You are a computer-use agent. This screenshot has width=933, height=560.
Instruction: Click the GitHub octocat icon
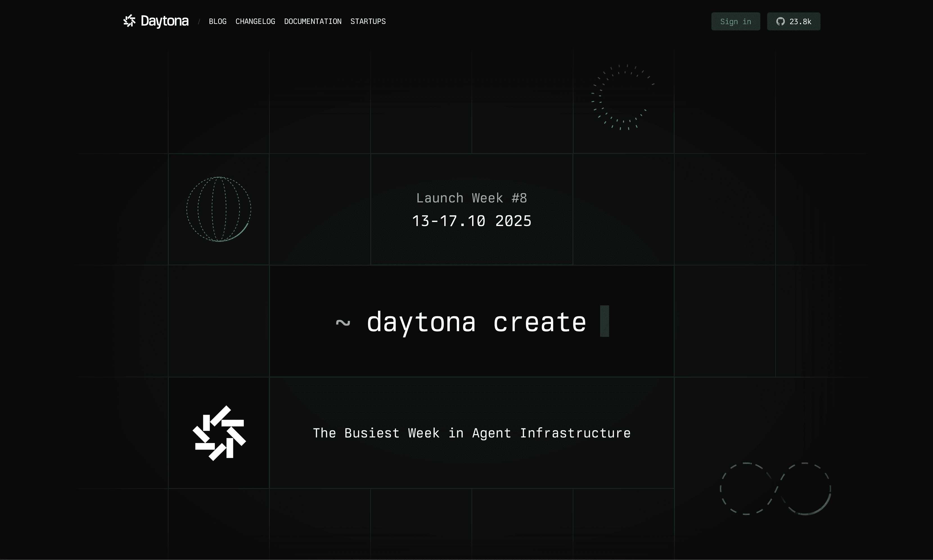780,22
